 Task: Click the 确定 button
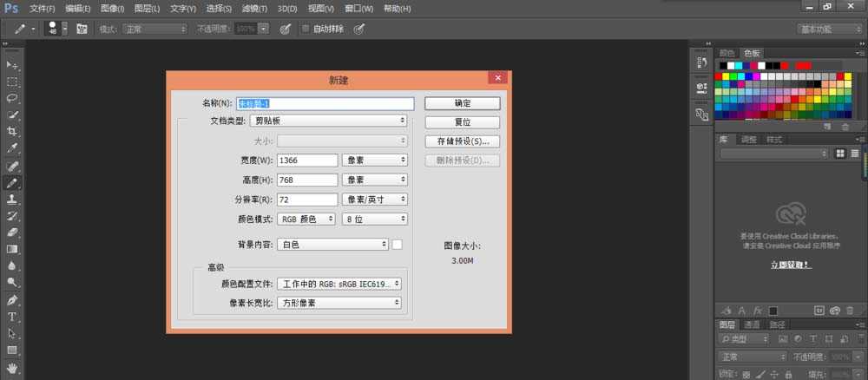pyautogui.click(x=462, y=103)
